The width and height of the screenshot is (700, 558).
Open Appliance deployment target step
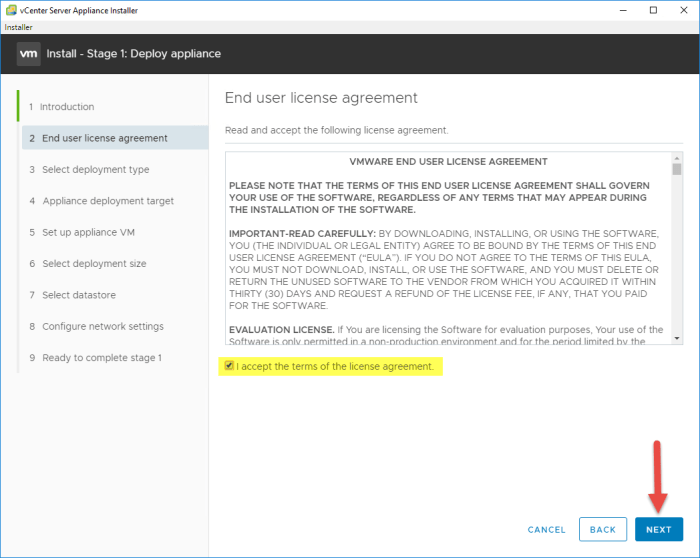107,201
